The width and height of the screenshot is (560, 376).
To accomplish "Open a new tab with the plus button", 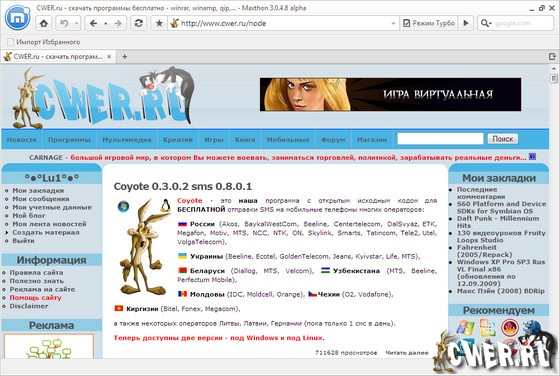I will [124, 56].
